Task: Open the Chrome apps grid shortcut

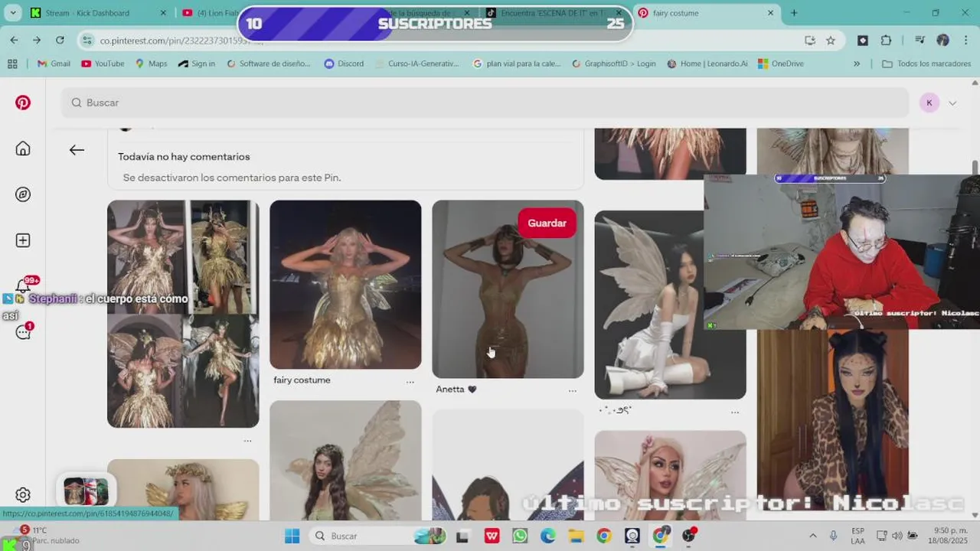Action: [12, 64]
